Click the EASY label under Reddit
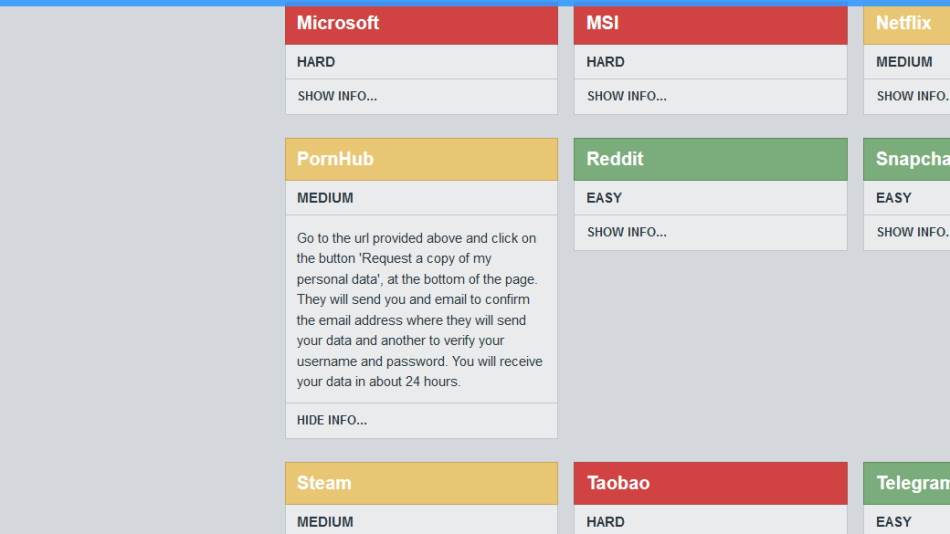Image resolution: width=950 pixels, height=534 pixels. click(604, 198)
